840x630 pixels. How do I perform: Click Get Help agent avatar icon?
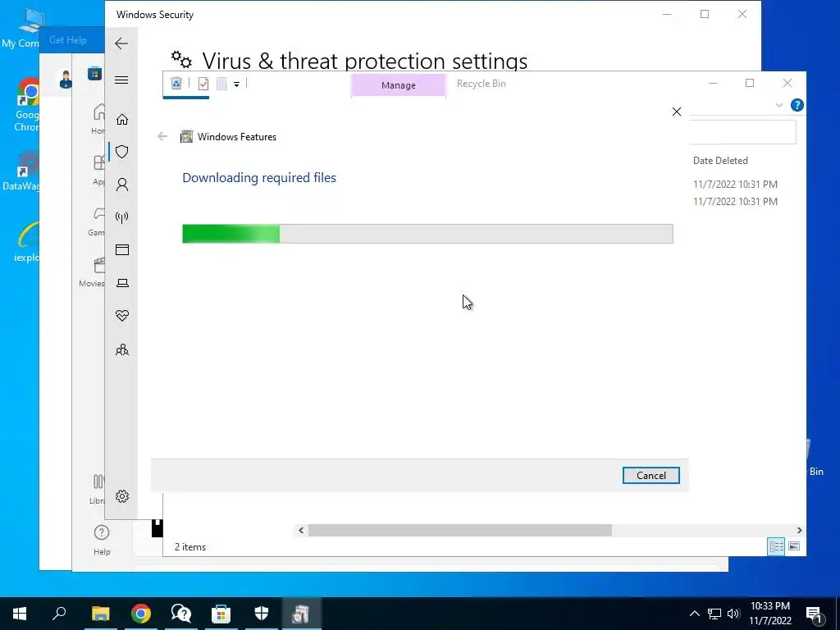pyautogui.click(x=66, y=80)
